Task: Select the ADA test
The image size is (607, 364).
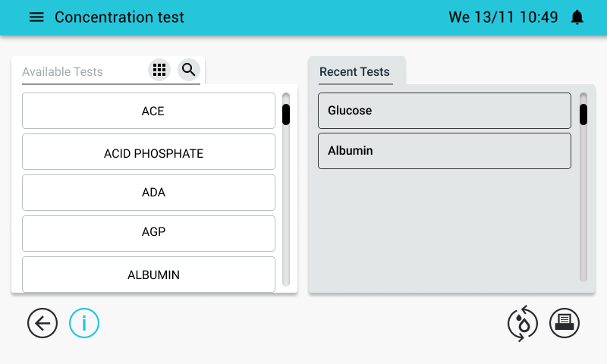Action: (149, 193)
